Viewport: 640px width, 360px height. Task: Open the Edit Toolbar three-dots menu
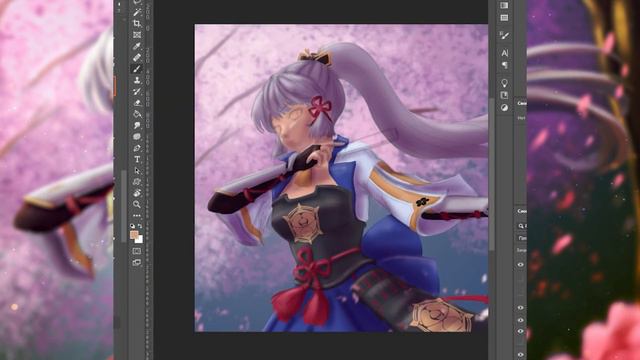point(137,216)
